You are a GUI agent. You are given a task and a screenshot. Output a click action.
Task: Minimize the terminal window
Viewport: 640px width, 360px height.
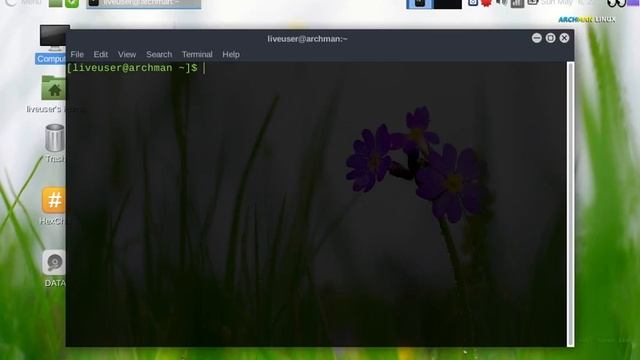(536, 38)
